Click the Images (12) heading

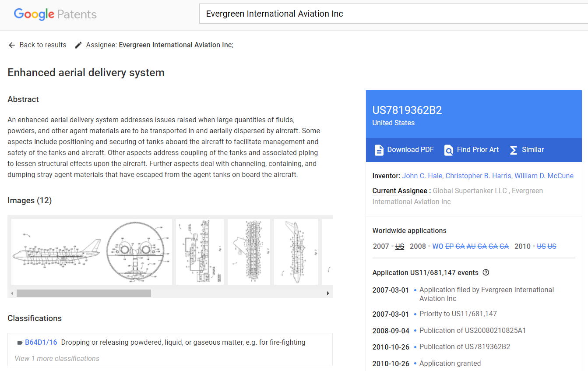[x=30, y=201]
